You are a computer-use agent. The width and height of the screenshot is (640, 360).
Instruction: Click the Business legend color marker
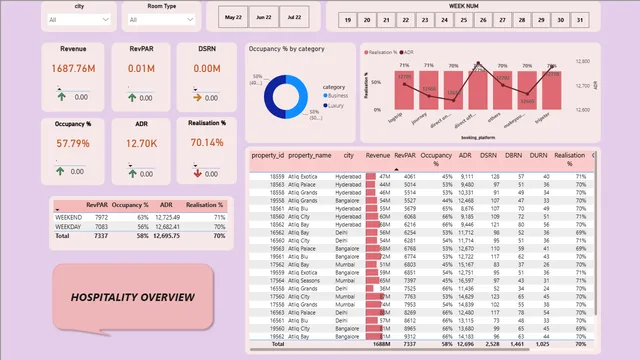(x=325, y=96)
